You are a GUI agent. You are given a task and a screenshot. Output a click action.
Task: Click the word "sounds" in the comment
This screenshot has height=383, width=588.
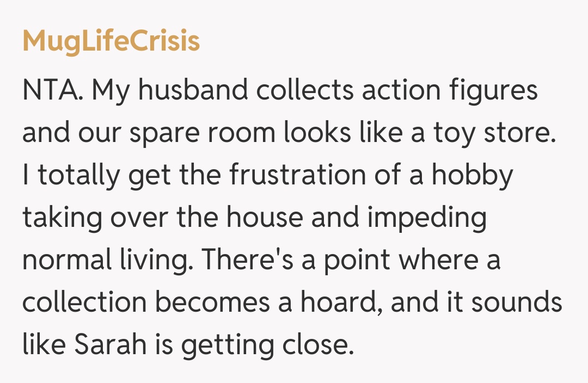pyautogui.click(x=516, y=304)
